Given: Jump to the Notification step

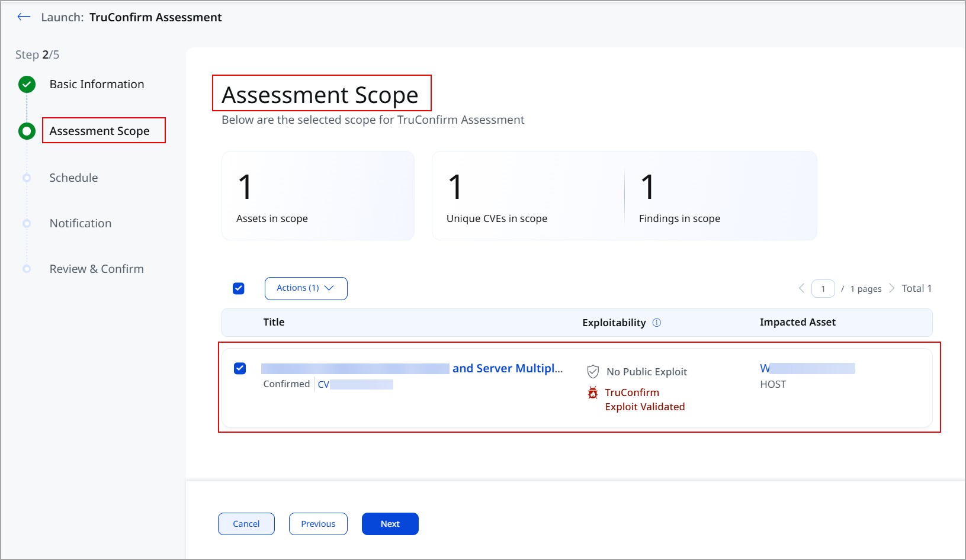Looking at the screenshot, I should point(81,223).
